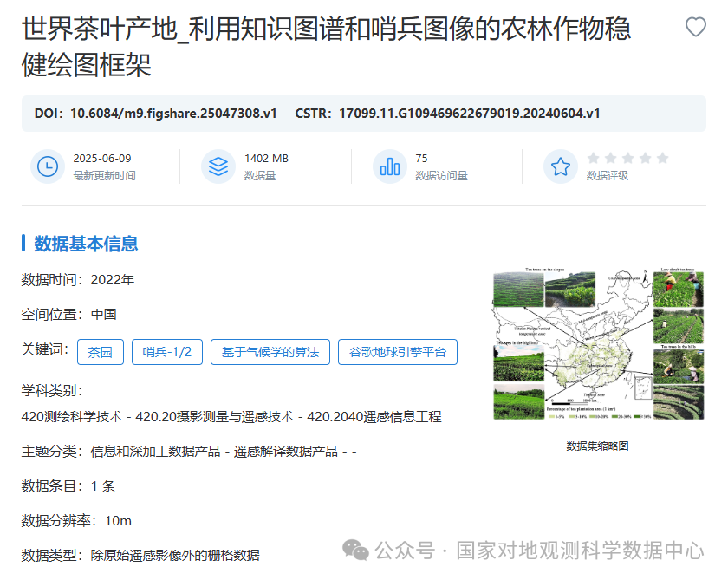Click the blue star icon beside 数据评级
Image resolution: width=728 pixels, height=580 pixels.
(561, 166)
